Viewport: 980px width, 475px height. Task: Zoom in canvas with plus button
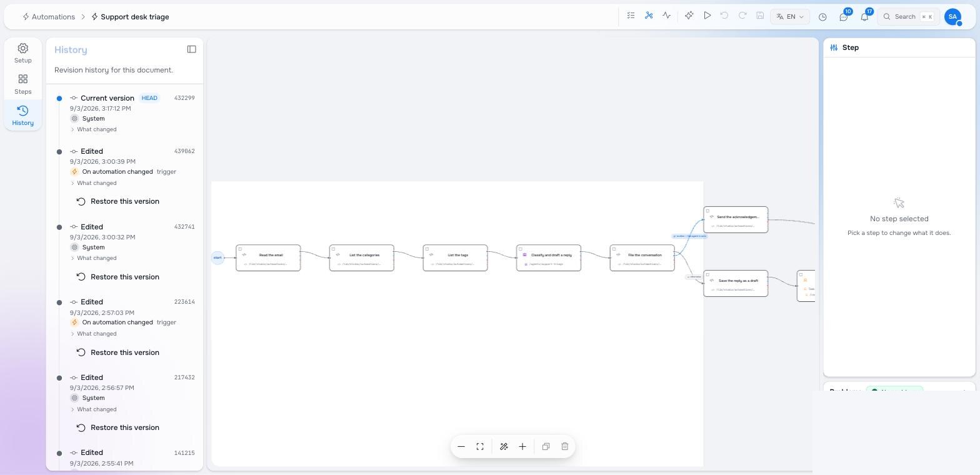[x=522, y=446]
